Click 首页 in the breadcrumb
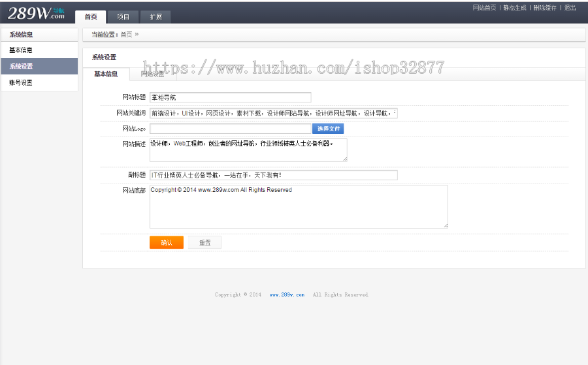The image size is (588, 365). (126, 35)
